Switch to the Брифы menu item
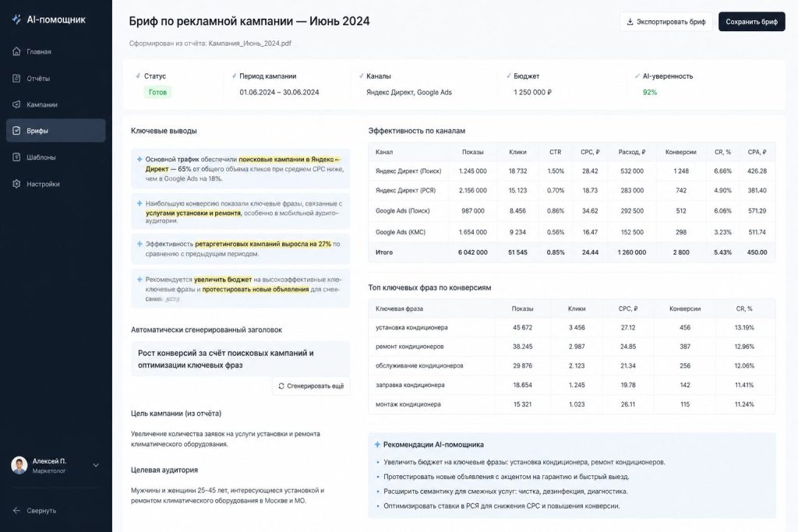Screen dimensions: 798x532 point(56,131)
